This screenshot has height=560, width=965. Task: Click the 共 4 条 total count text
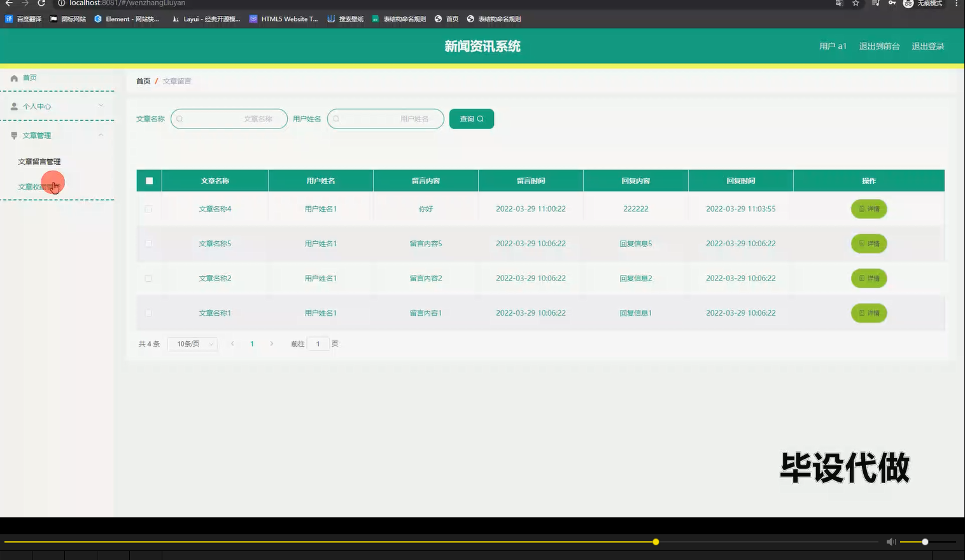(x=150, y=344)
